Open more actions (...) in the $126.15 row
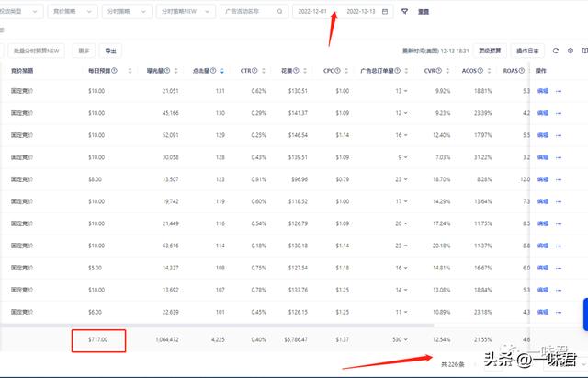The width and height of the screenshot is (588, 378). pos(559,313)
